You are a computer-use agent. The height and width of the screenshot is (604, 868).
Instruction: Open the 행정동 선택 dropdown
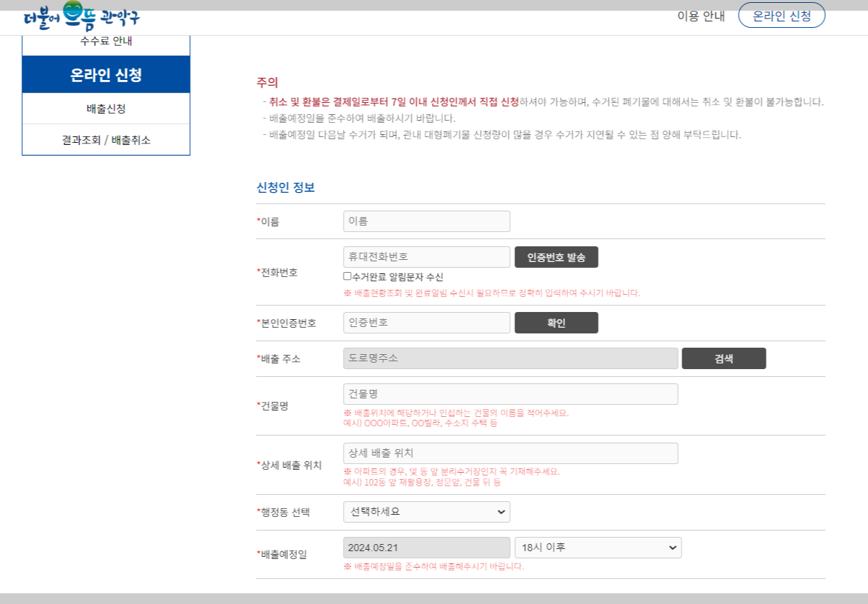click(426, 512)
